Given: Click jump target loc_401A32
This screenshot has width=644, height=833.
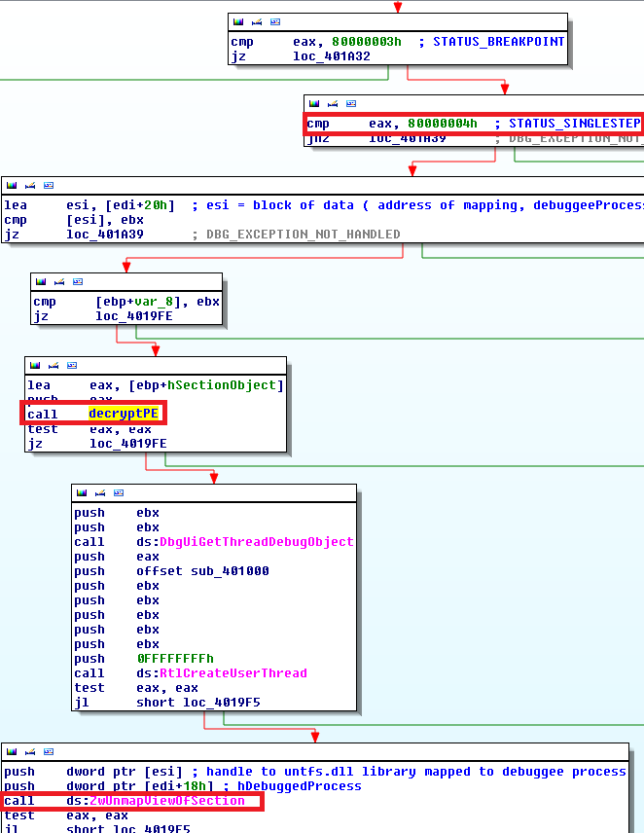Looking at the screenshot, I should (332, 56).
